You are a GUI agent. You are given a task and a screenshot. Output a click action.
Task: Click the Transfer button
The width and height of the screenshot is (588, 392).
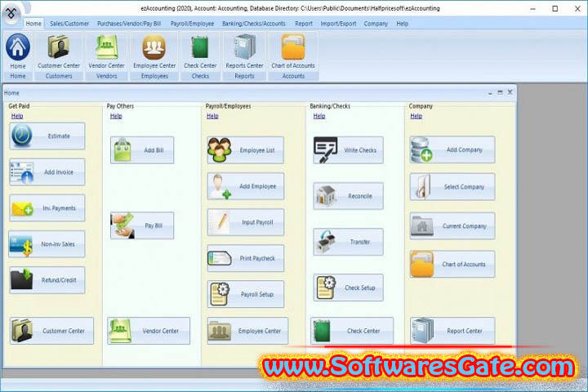pyautogui.click(x=349, y=242)
